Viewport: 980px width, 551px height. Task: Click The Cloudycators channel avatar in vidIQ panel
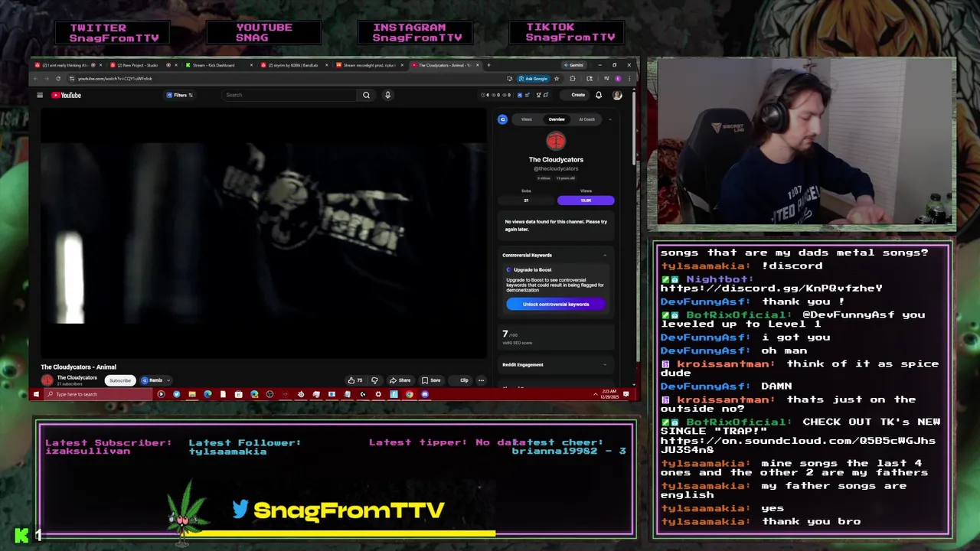pyautogui.click(x=556, y=141)
